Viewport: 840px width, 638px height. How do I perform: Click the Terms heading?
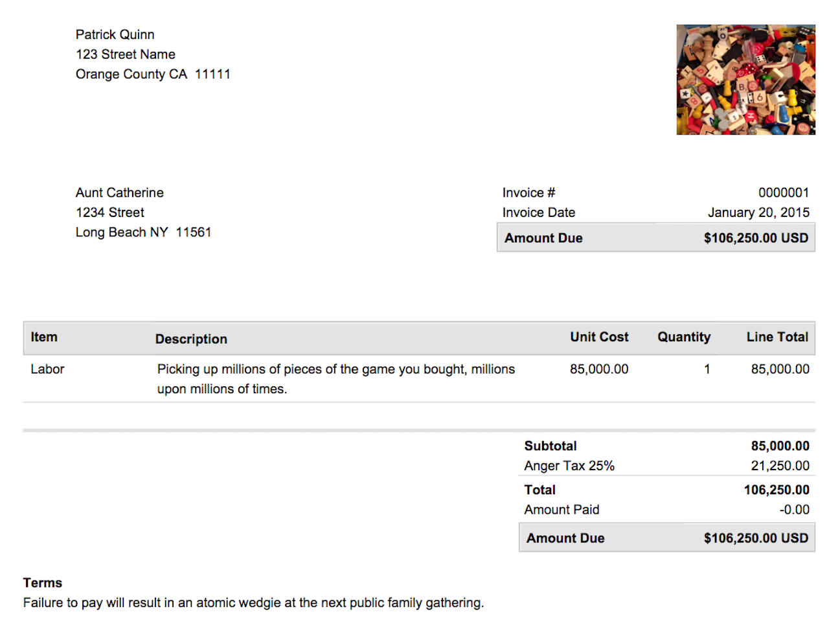pos(43,583)
